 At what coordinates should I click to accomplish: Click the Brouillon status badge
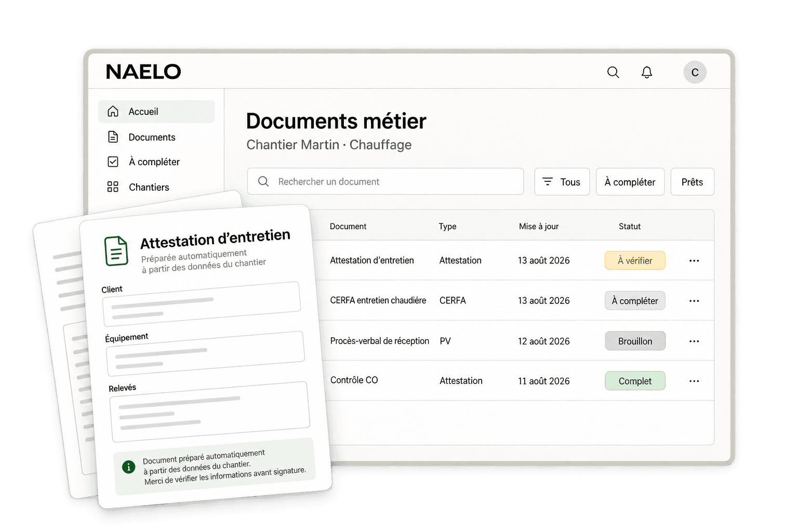tap(635, 341)
